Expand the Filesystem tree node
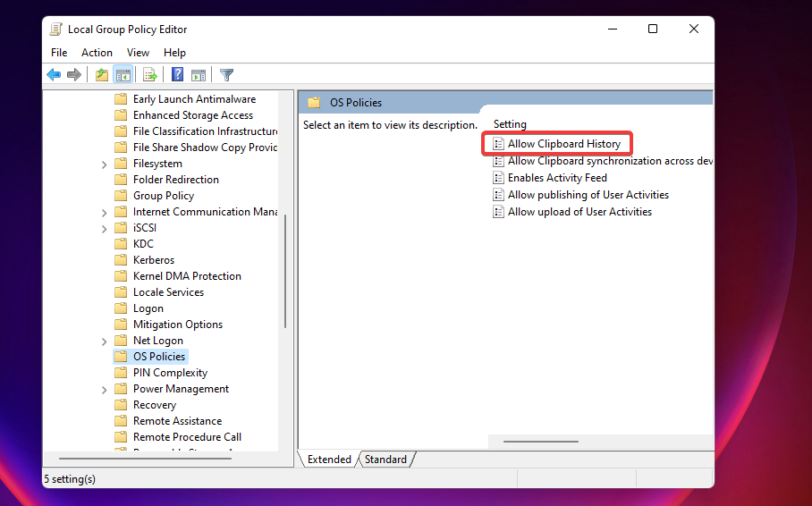The image size is (812, 506). point(105,164)
